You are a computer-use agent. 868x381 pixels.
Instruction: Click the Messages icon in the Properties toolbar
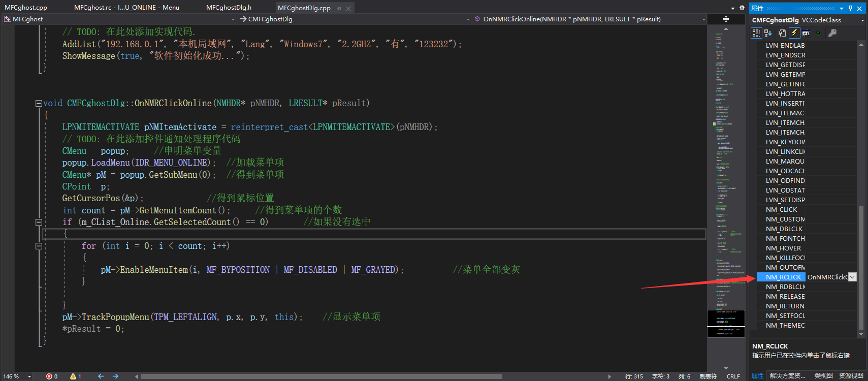[x=806, y=33]
